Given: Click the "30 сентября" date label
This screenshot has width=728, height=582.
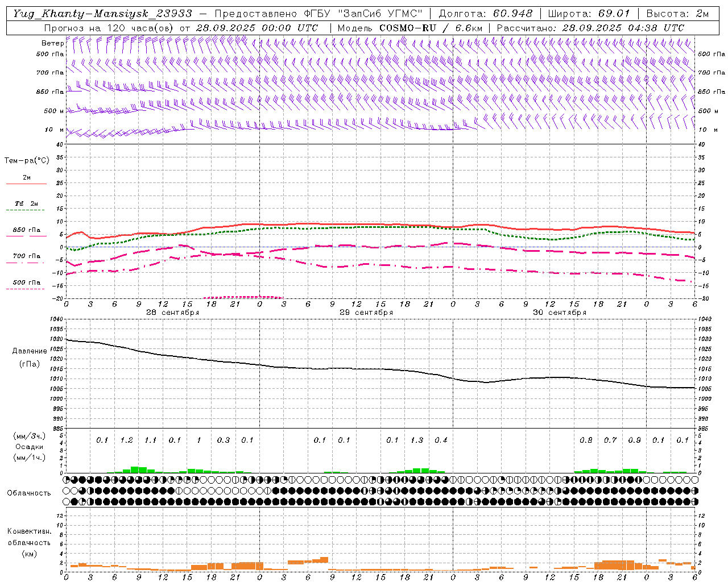Looking at the screenshot, I should tap(559, 313).
